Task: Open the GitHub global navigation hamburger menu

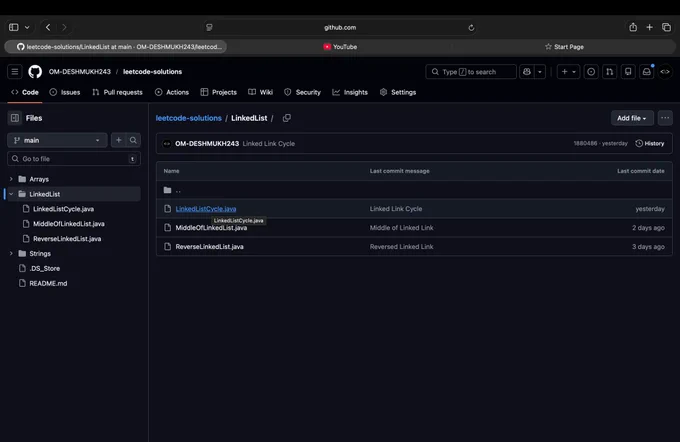Action: [x=14, y=72]
